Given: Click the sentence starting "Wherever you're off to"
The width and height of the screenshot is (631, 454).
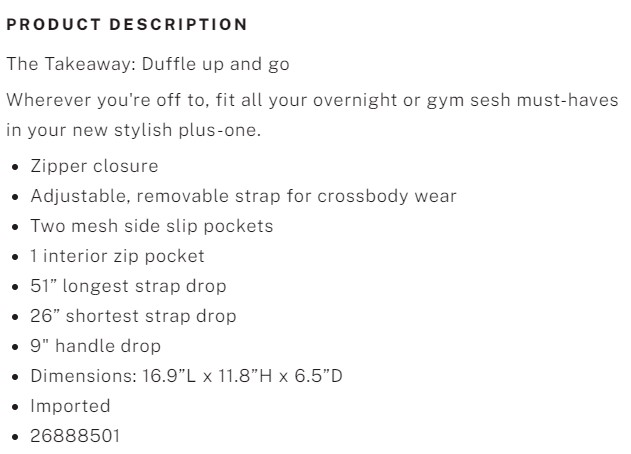Looking at the screenshot, I should [x=312, y=100].
